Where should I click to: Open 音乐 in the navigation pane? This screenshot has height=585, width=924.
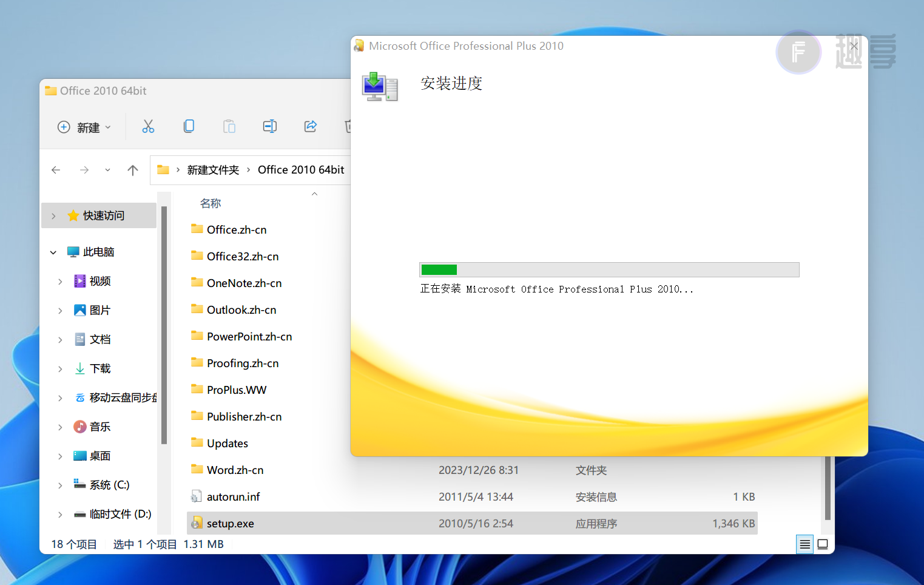[100, 427]
